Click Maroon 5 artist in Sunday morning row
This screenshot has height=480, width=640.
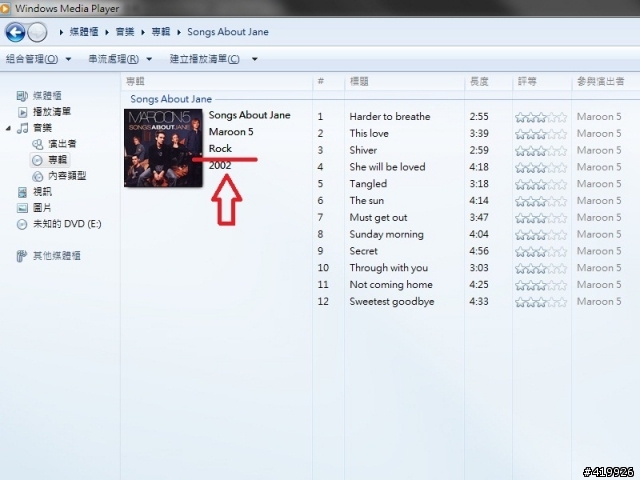point(599,234)
